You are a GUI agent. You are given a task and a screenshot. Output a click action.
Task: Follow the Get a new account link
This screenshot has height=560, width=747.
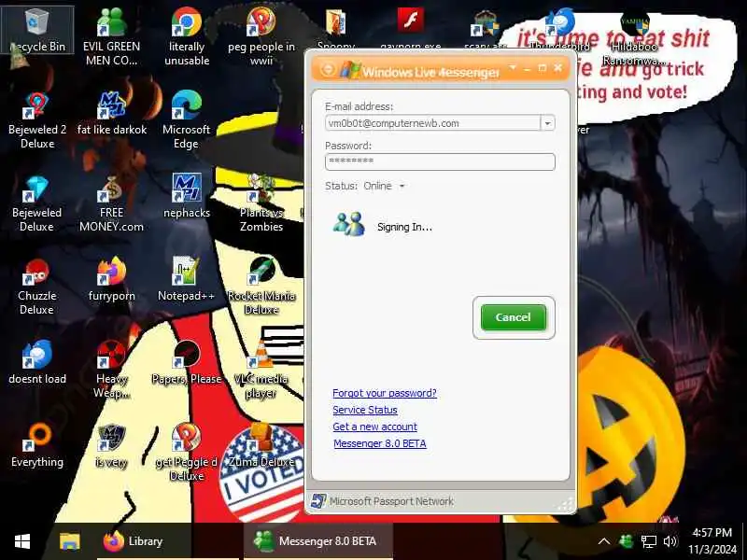[x=375, y=427]
